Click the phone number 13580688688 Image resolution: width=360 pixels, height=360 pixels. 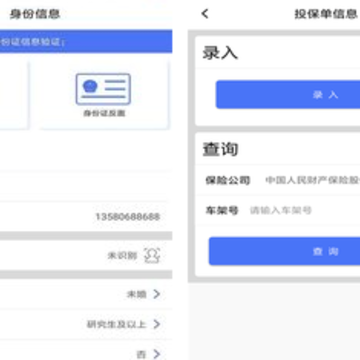(128, 217)
